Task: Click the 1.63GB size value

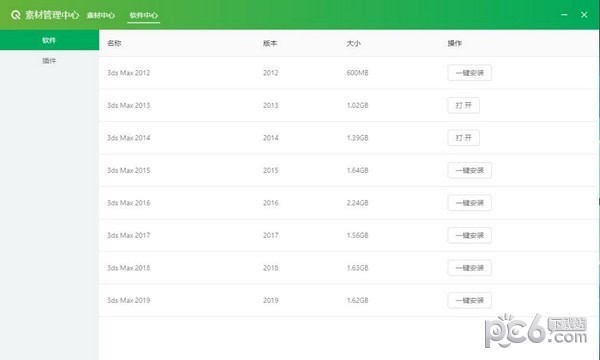Action: 357,268
